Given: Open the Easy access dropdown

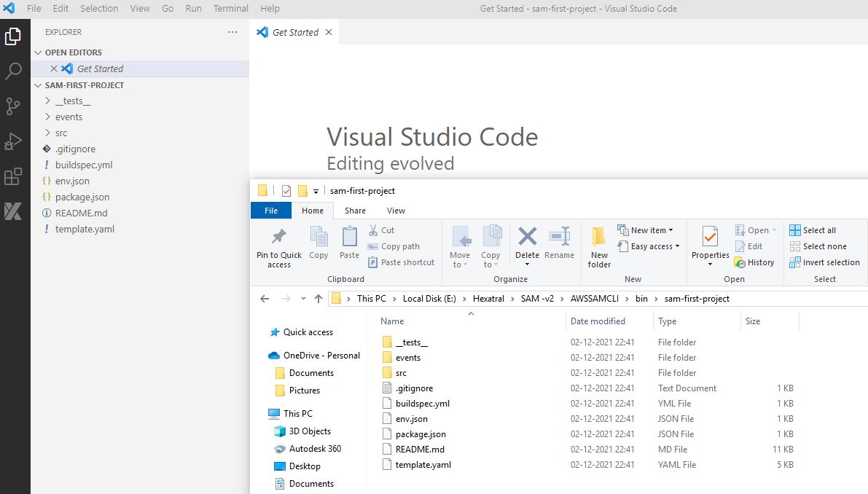Looking at the screenshot, I should click(x=649, y=246).
